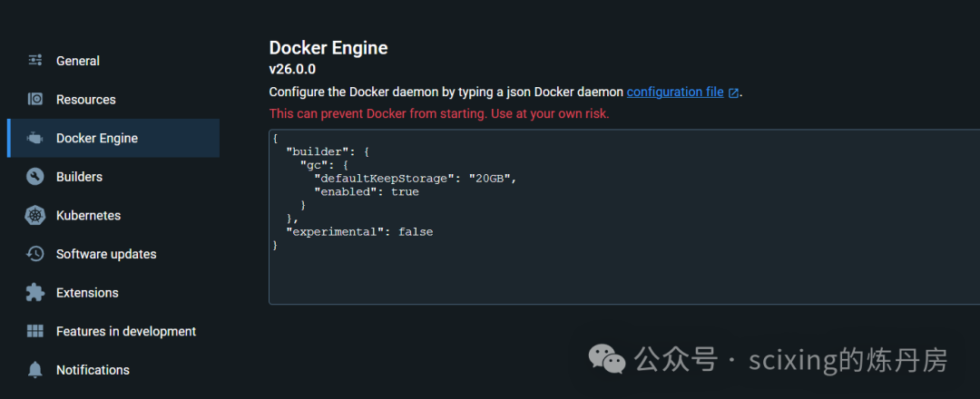Click the "builder": { line
The image size is (980, 399).
(328, 151)
